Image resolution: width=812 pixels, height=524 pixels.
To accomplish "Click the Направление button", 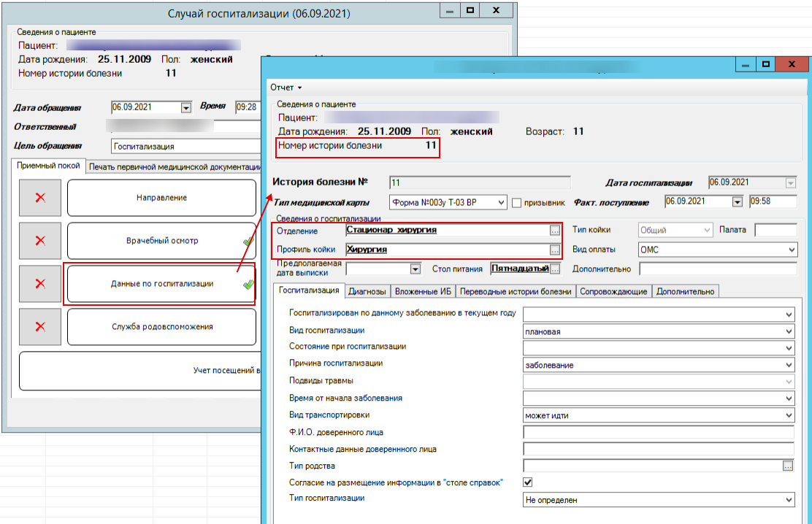I will point(161,197).
